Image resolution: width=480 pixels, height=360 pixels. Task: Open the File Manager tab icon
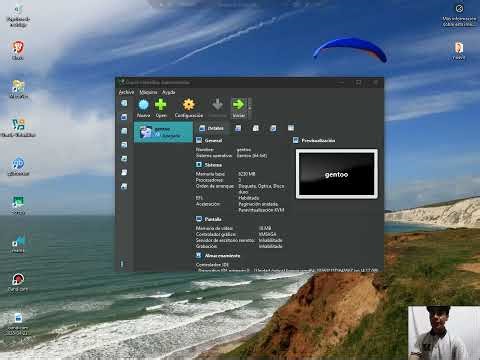291,128
